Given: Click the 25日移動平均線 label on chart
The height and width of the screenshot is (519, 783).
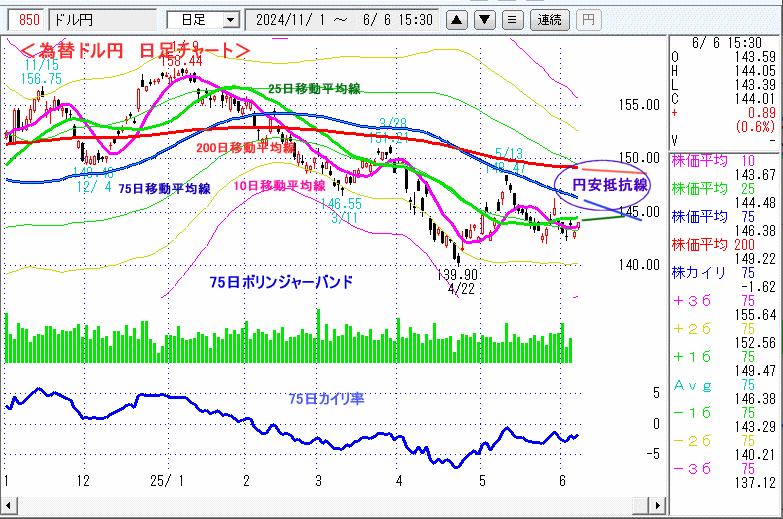Looking at the screenshot, I should coord(314,89).
